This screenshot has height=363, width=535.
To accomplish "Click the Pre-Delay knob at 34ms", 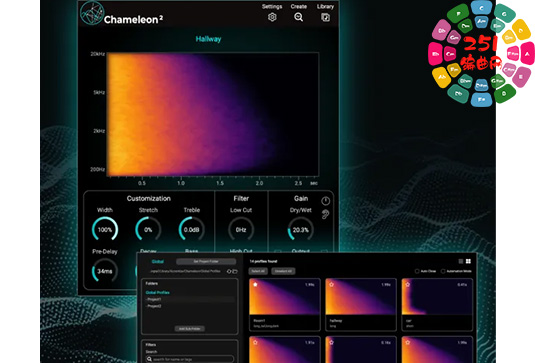I will [x=105, y=271].
